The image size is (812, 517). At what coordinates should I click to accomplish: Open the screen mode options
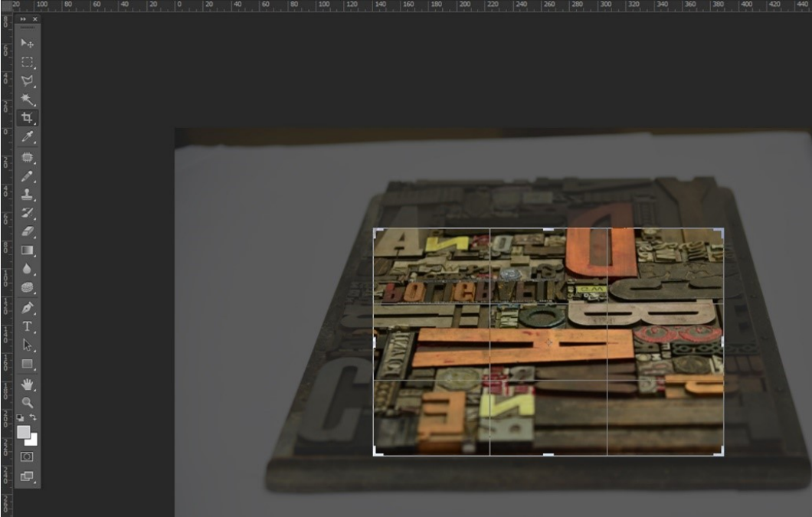pyautogui.click(x=27, y=476)
